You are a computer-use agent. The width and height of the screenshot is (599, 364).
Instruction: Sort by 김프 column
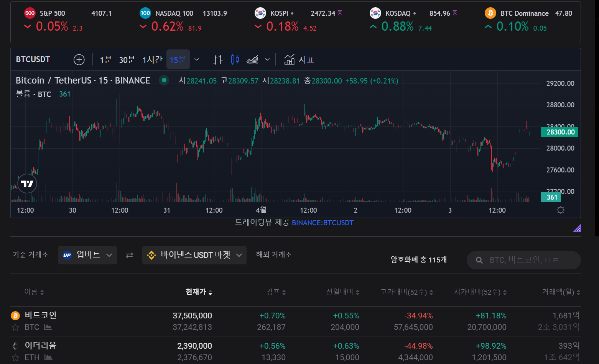click(276, 292)
